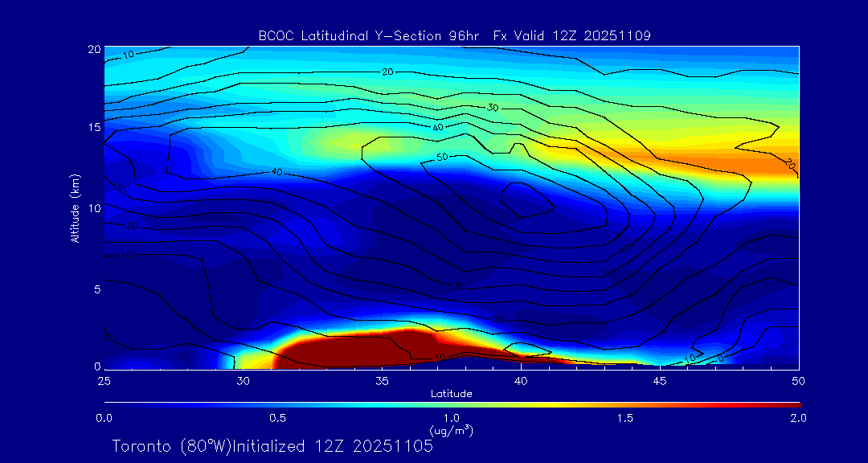This screenshot has width=868, height=463.
Task: Click the 50 latitude tick label
Action: coord(797,380)
